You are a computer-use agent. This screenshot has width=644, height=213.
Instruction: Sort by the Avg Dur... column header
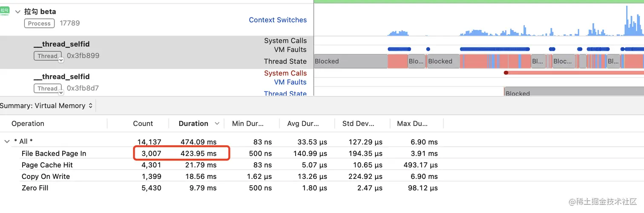303,123
